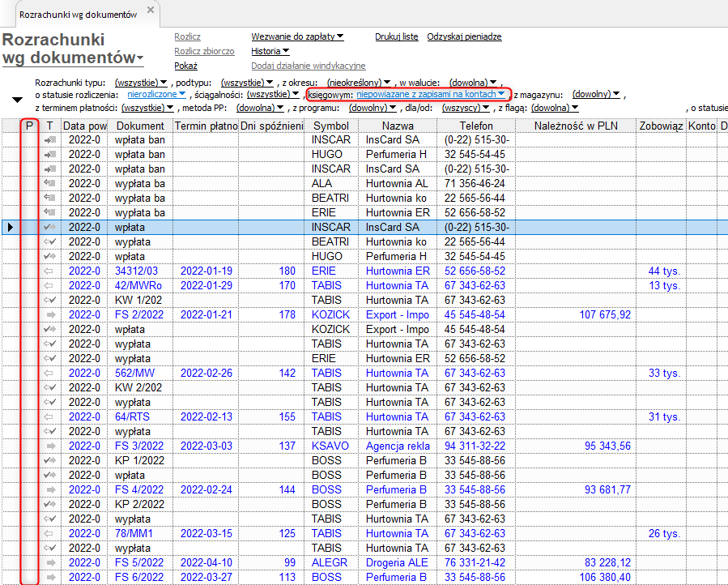Click the type icon in the 34312/03 row
Image resolution: width=728 pixels, height=585 pixels.
[x=50, y=271]
